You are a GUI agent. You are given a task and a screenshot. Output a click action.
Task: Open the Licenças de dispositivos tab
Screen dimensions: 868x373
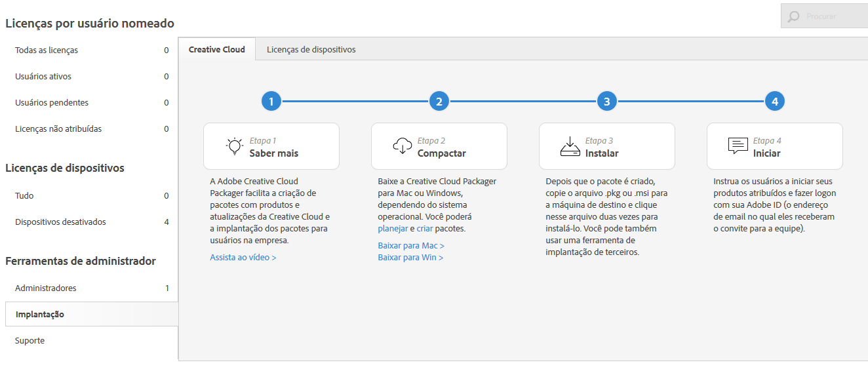click(x=311, y=49)
